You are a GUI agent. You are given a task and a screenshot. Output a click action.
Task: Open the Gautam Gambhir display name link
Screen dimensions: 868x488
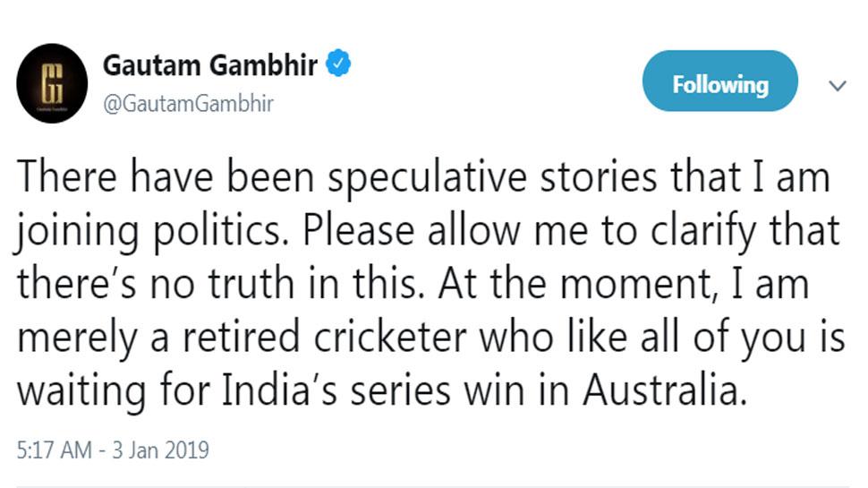coord(210,64)
